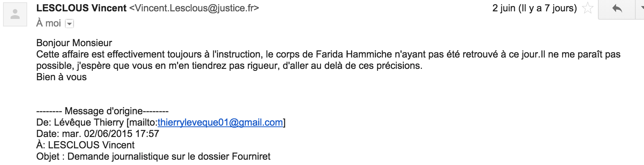Image resolution: width=644 pixels, height=165 pixels.
Task: Open the thierryleveque01@gmail.com mailto link
Action: [220, 123]
